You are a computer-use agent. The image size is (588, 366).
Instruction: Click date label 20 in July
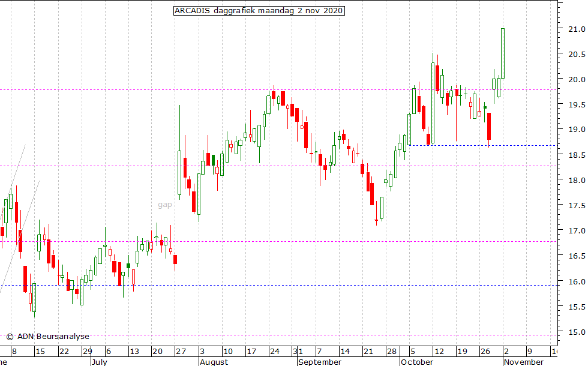pyautogui.click(x=157, y=352)
